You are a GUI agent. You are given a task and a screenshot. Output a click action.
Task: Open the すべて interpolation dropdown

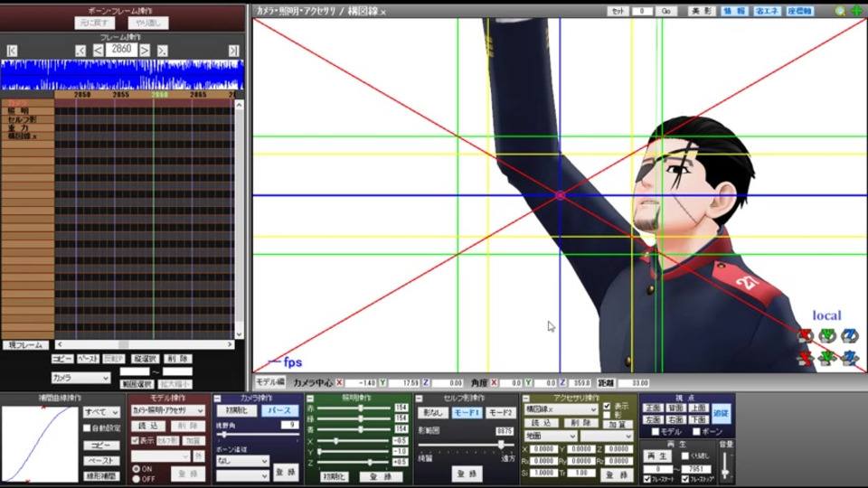click(101, 412)
